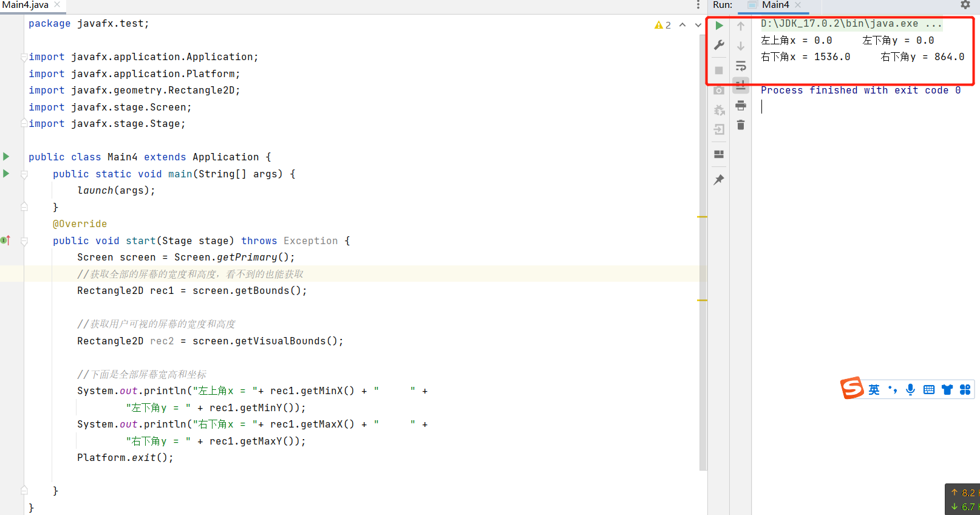Click lower yellow warning stripe marker
Viewport: 980px width, 515px height.
click(703, 300)
